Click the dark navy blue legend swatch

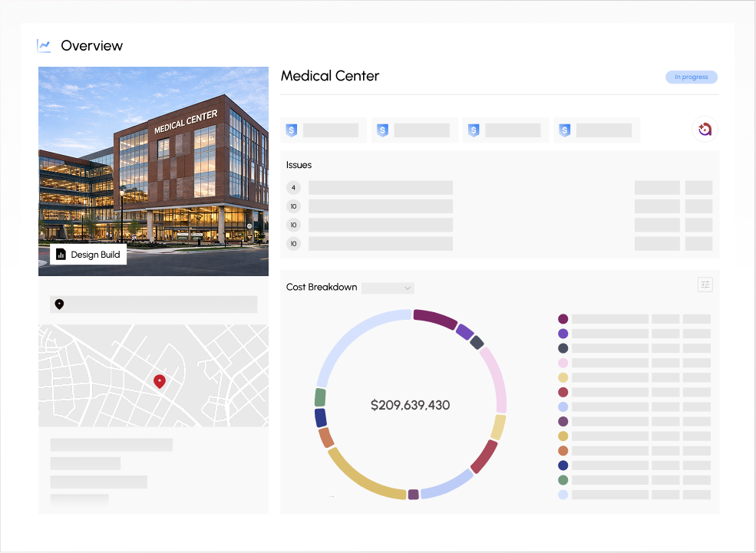[563, 465]
